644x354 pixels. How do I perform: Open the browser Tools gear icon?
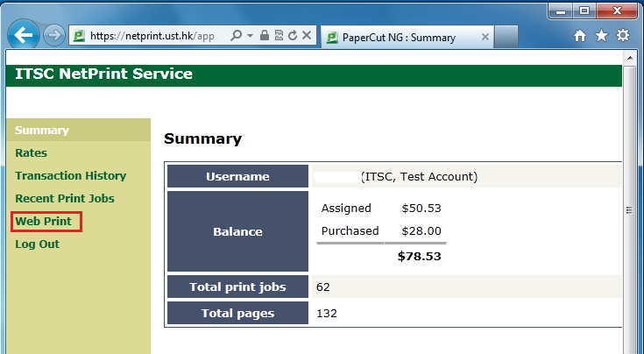[623, 36]
